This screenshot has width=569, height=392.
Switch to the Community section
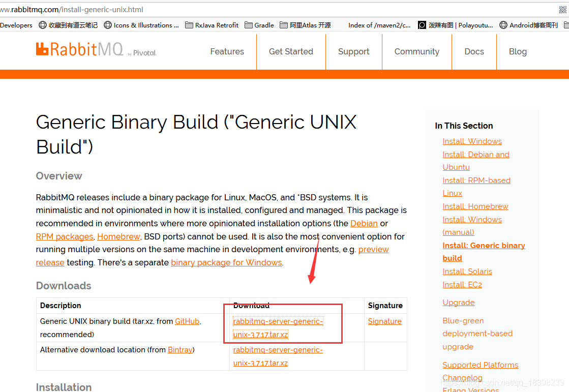(416, 51)
